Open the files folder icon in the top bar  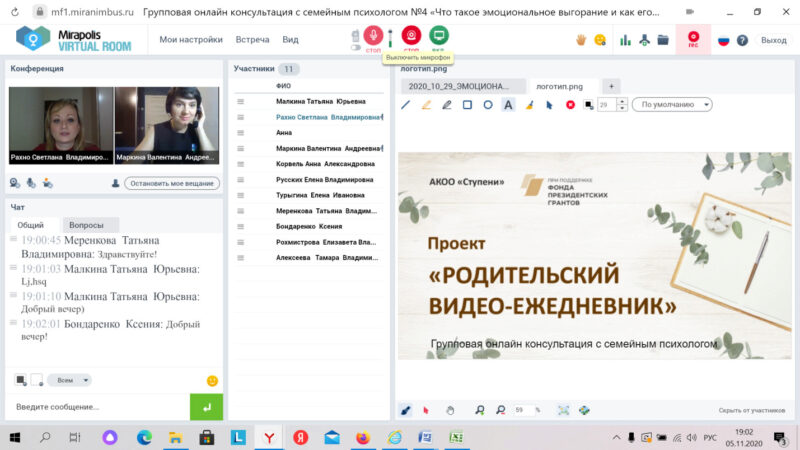coord(663,40)
